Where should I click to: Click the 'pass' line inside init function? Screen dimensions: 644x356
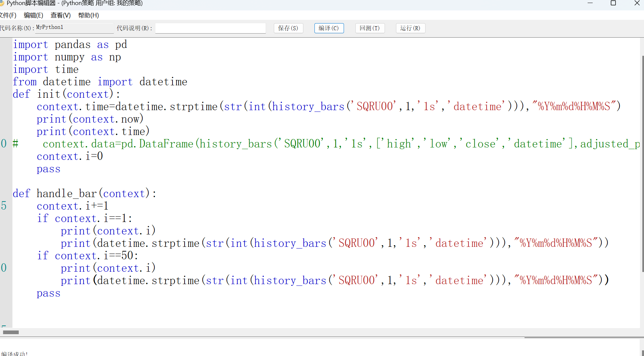pos(49,169)
